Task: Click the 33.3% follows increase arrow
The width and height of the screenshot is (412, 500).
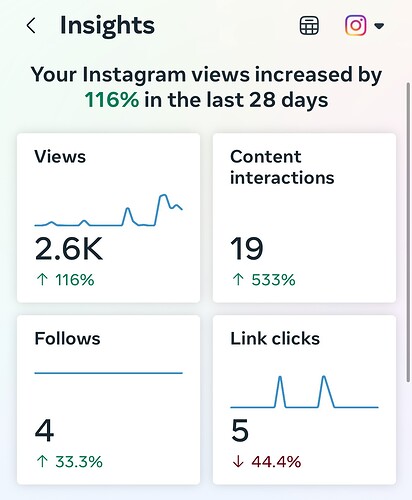Action: [x=43, y=462]
